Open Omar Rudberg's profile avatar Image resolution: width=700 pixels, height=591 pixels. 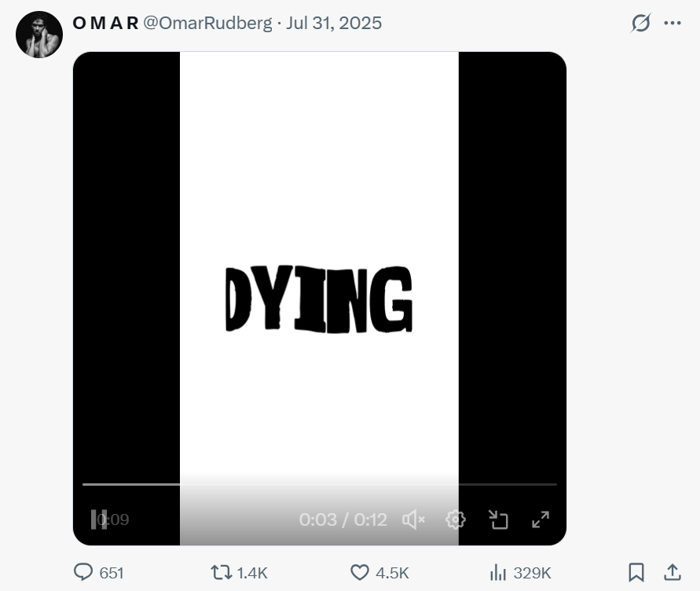pos(39,35)
